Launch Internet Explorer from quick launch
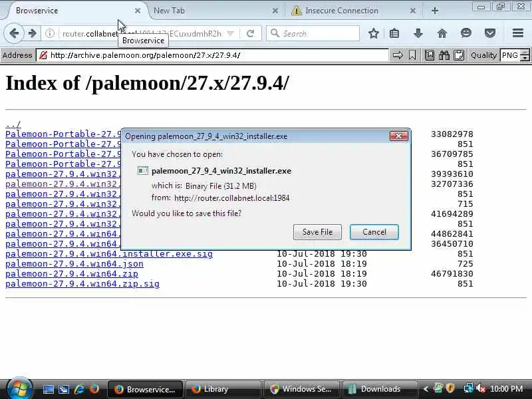 coord(79,389)
